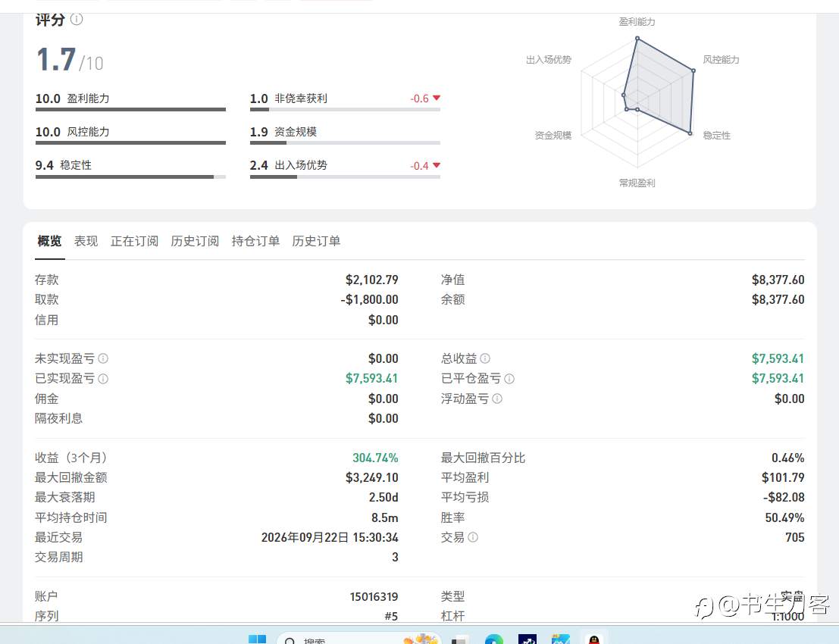Screen dimensions: 839x644
Task: Click the info icon beside 未实现盈亏
Action: click(103, 358)
